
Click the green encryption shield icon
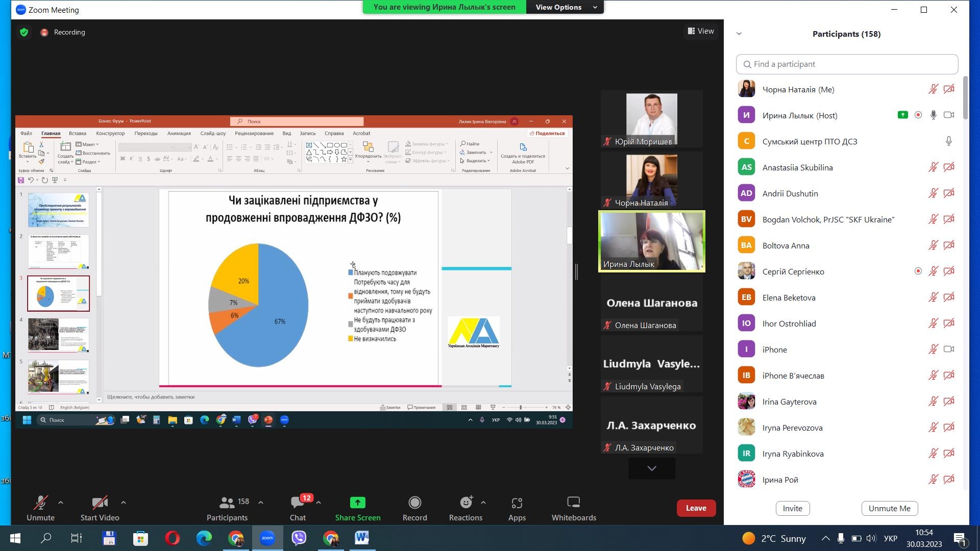[x=24, y=32]
